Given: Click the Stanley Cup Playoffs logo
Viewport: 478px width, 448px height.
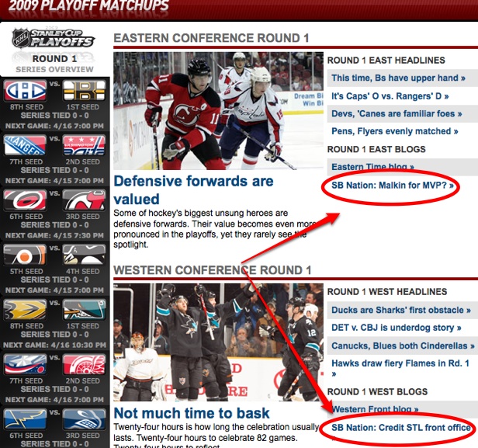Looking at the screenshot, I should (x=54, y=39).
